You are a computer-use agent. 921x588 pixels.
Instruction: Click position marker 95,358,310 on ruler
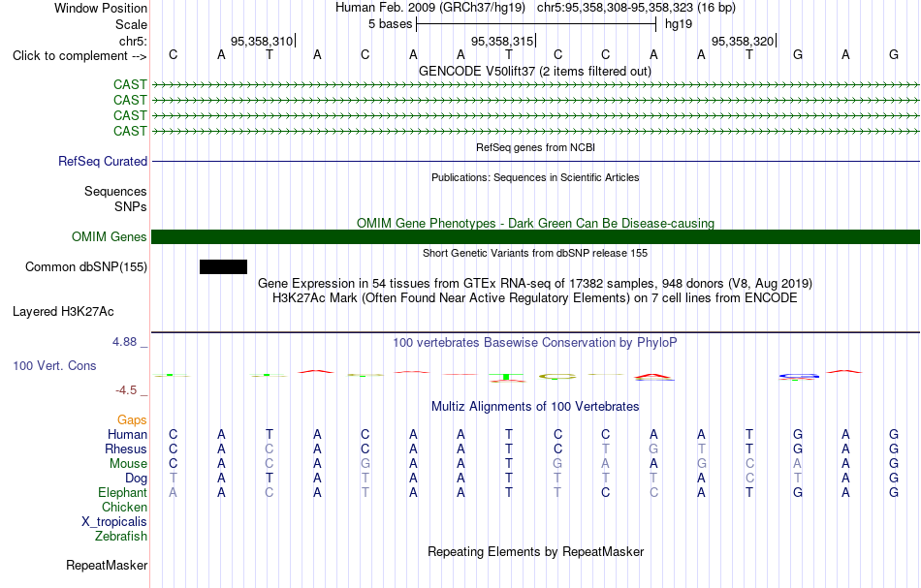262,41
